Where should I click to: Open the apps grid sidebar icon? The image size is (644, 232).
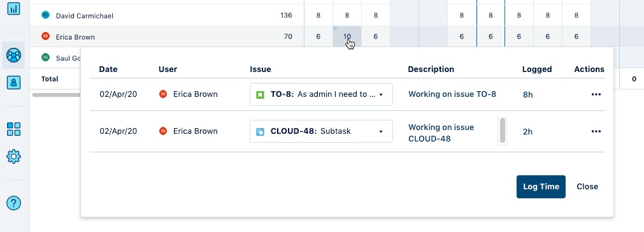tap(13, 129)
